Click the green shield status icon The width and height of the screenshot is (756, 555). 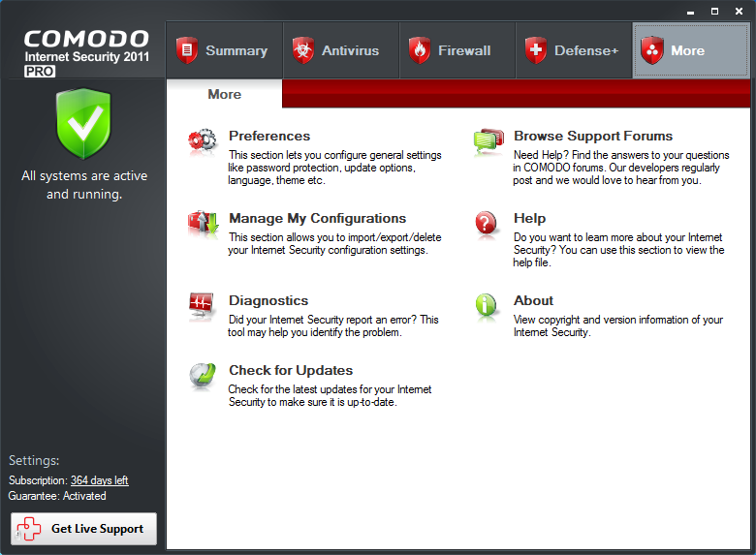click(83, 124)
